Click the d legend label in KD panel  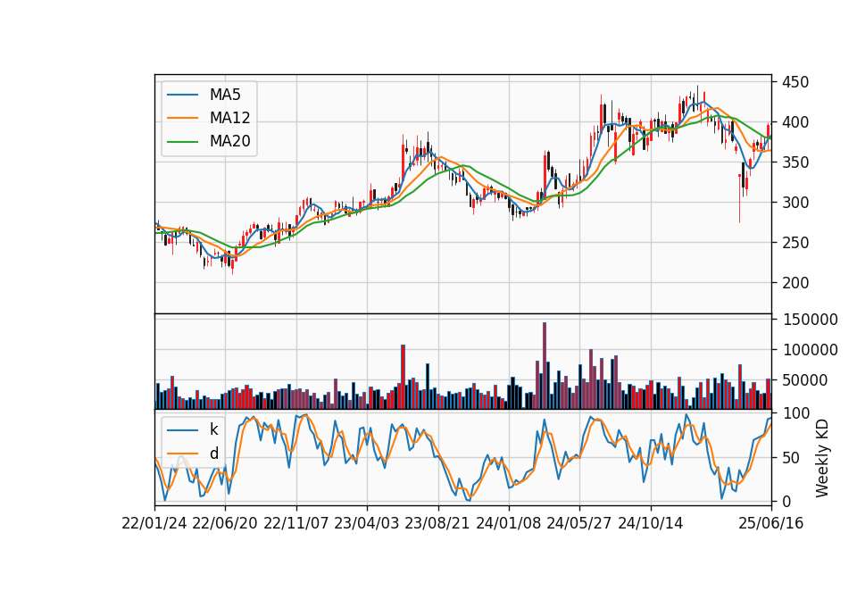click(x=213, y=454)
